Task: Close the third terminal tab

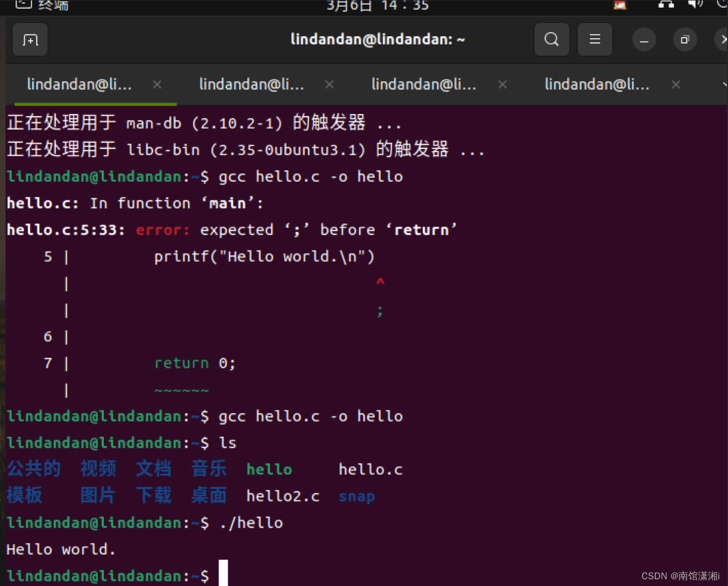Action: [x=503, y=84]
